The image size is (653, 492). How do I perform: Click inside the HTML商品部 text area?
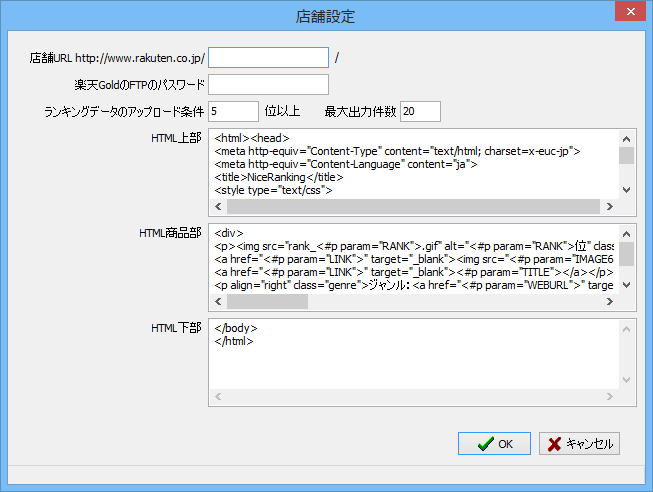point(414,263)
